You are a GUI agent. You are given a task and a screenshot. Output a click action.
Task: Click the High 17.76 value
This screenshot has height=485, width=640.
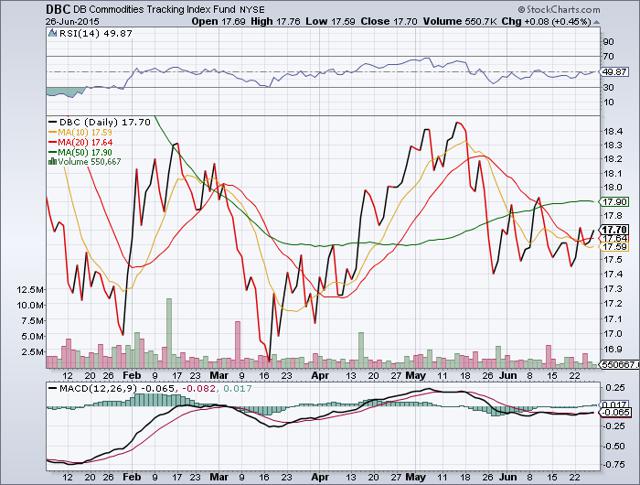coord(276,21)
